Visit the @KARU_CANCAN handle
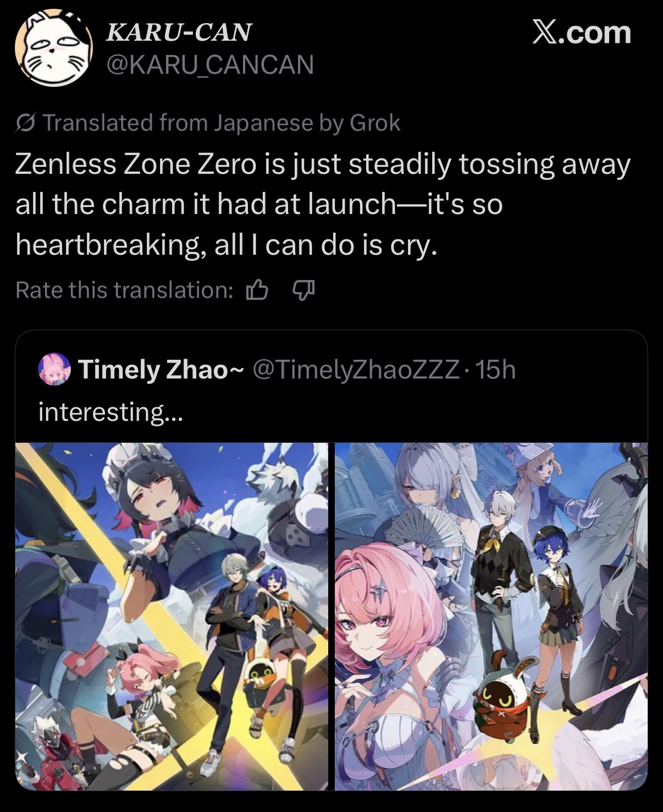663x812 pixels. [209, 65]
